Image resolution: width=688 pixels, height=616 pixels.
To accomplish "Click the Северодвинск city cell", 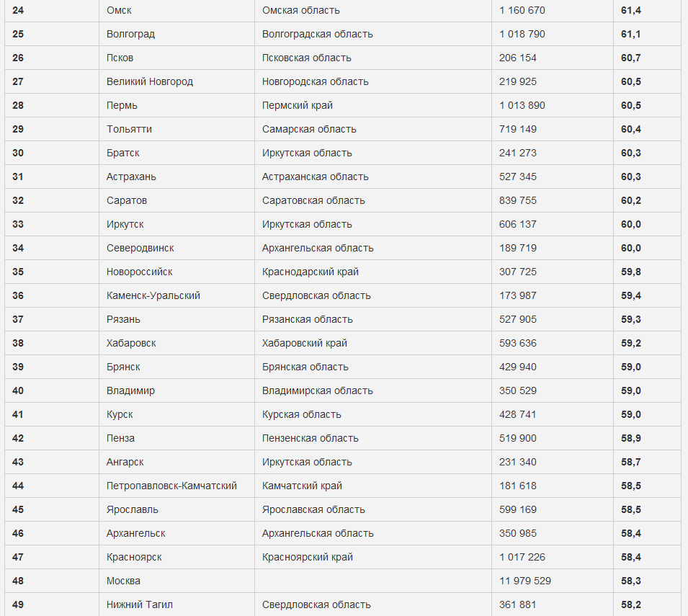I will (x=140, y=248).
